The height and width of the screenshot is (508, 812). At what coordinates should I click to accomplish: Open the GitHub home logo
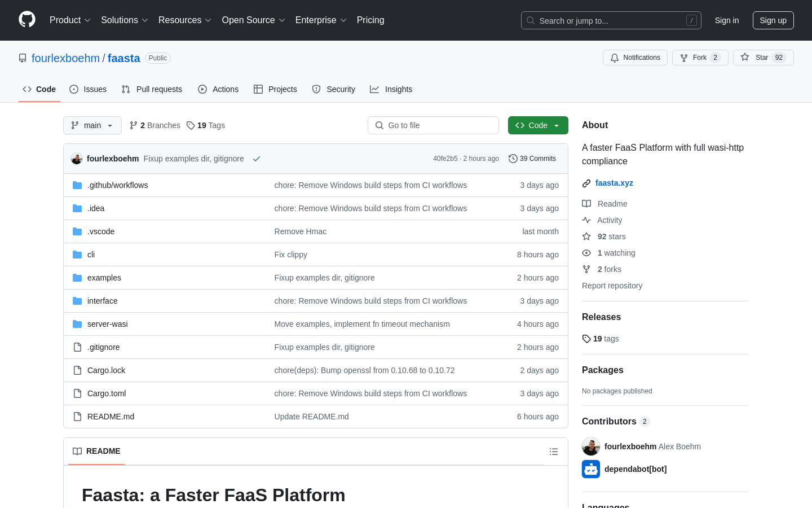[x=27, y=20]
